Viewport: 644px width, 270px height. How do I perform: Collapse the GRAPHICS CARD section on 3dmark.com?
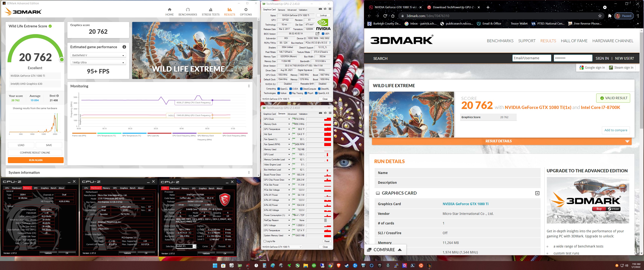click(x=537, y=193)
